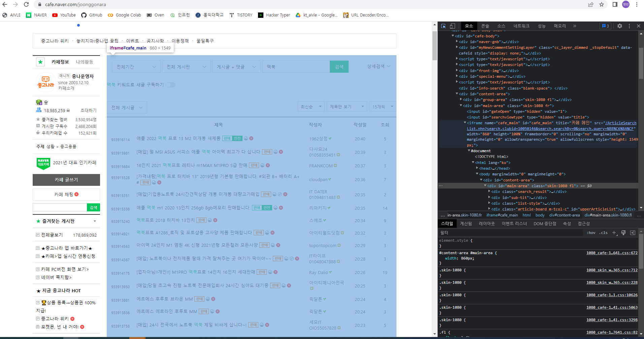Open the 계산됨 styles sub-tab
The width and height of the screenshot is (644, 339).
466,224
